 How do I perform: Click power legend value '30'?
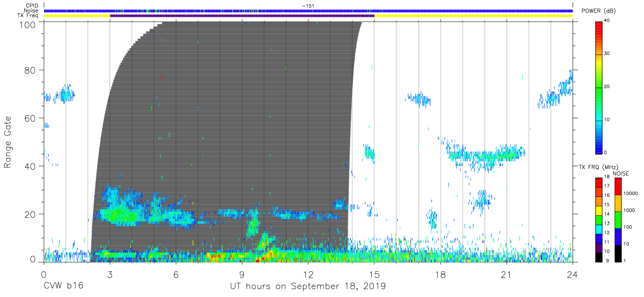(x=607, y=54)
